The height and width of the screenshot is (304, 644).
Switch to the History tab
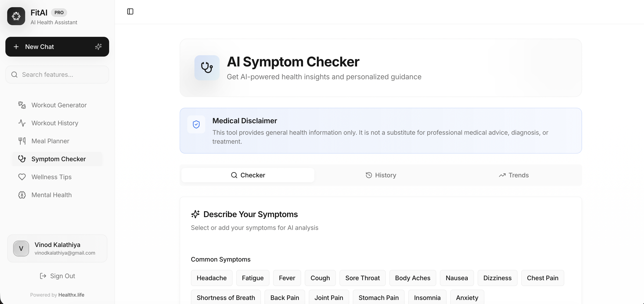pyautogui.click(x=381, y=175)
